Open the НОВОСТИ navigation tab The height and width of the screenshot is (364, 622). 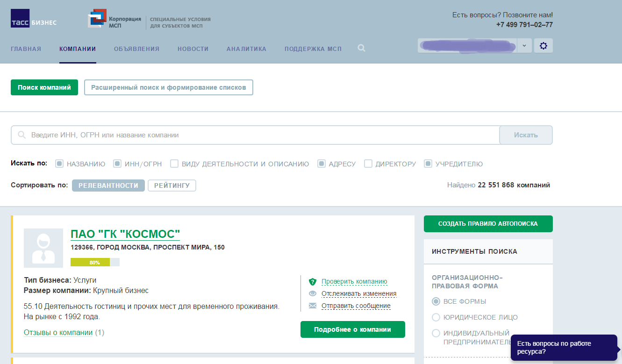click(x=193, y=49)
